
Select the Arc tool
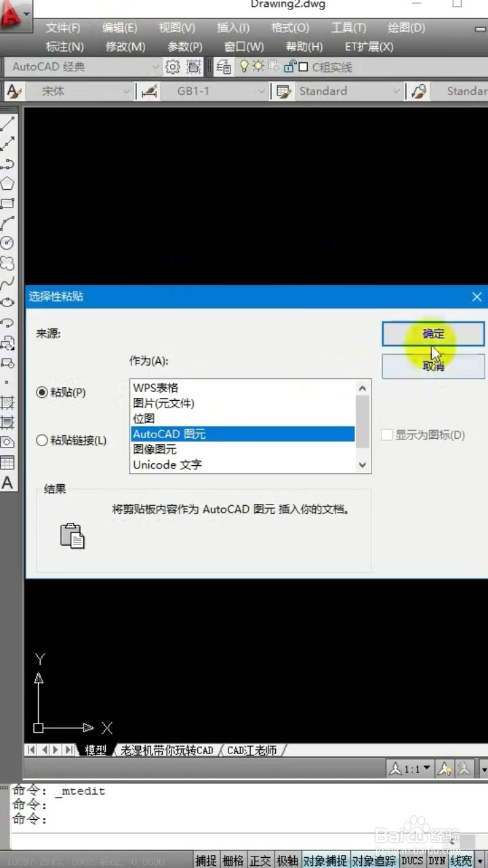pos(7,222)
